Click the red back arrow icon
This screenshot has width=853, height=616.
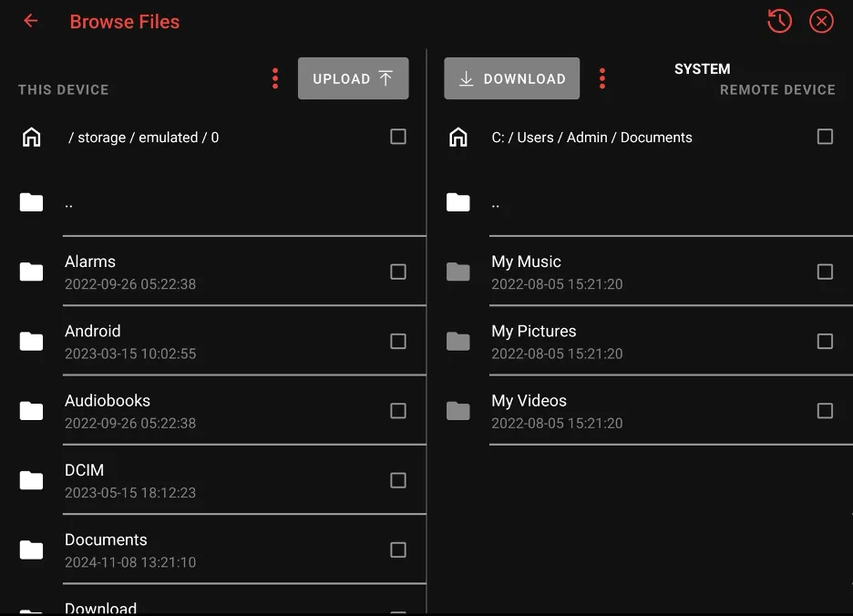point(31,21)
